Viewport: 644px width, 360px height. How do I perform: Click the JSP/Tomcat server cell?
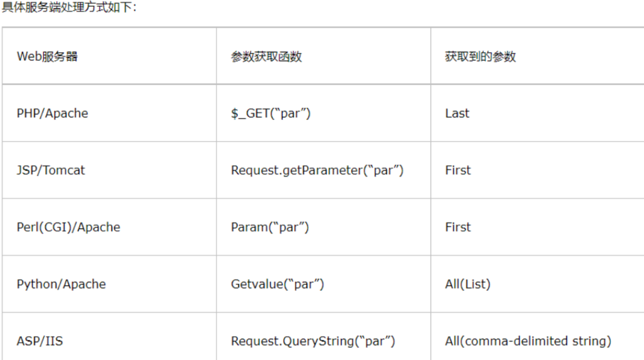pyautogui.click(x=109, y=170)
